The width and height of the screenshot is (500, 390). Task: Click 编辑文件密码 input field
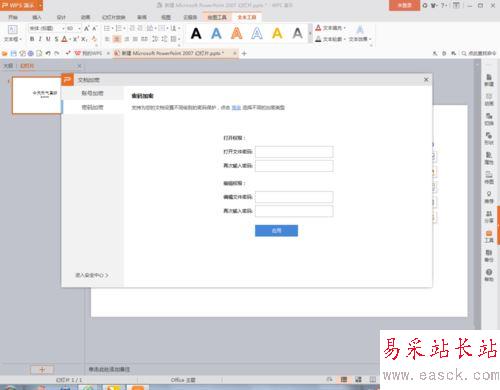294,197
